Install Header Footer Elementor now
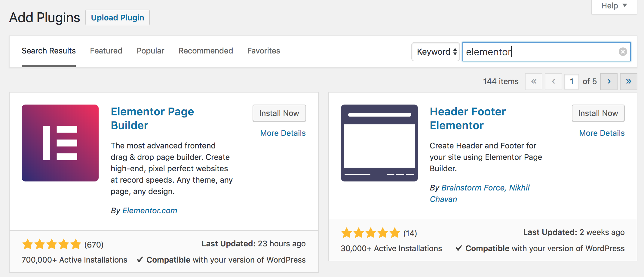 tap(598, 113)
